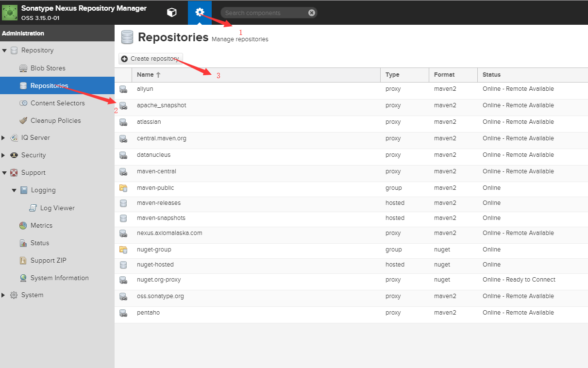
Task: Click the Administration panel heading
Action: pyautogui.click(x=23, y=33)
